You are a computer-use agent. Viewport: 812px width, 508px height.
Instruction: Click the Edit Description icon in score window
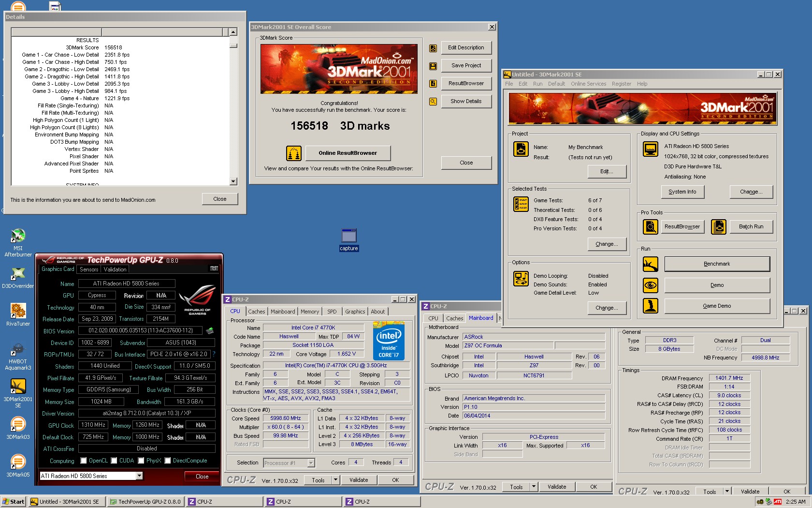(x=433, y=48)
